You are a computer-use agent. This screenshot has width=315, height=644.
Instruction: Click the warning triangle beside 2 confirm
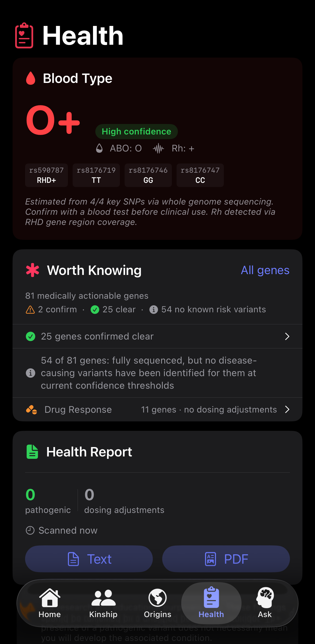30,309
